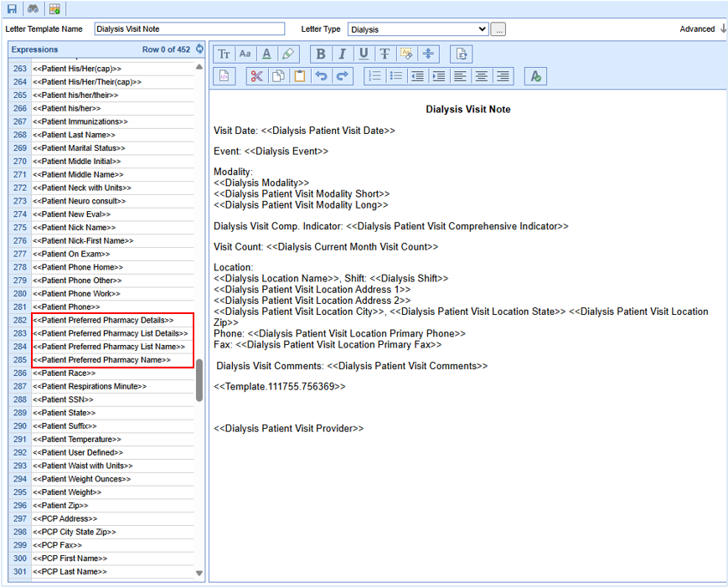Click the font color A icon
Viewport: 728px width, 587px height.
[266, 54]
